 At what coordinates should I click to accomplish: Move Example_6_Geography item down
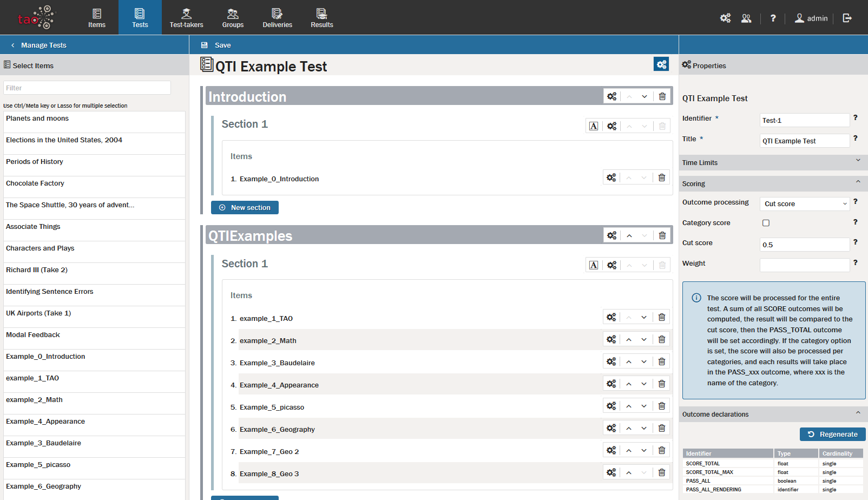click(644, 428)
